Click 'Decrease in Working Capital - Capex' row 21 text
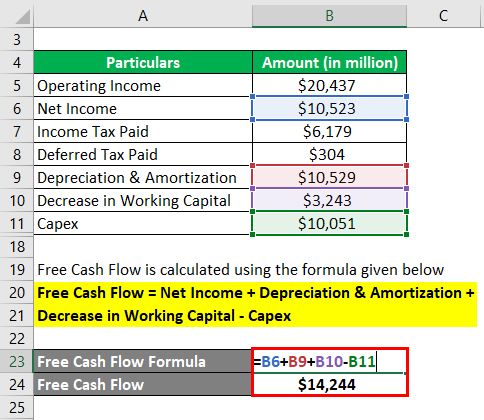The width and height of the screenshot is (484, 420). tap(164, 316)
